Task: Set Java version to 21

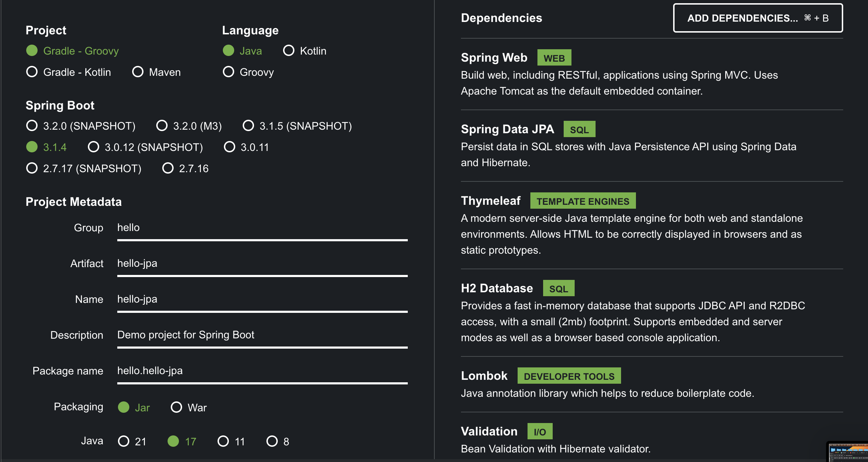Action: (132, 441)
